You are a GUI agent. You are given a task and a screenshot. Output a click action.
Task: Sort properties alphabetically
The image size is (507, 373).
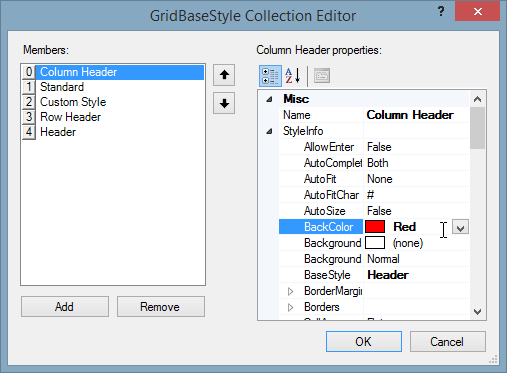293,76
